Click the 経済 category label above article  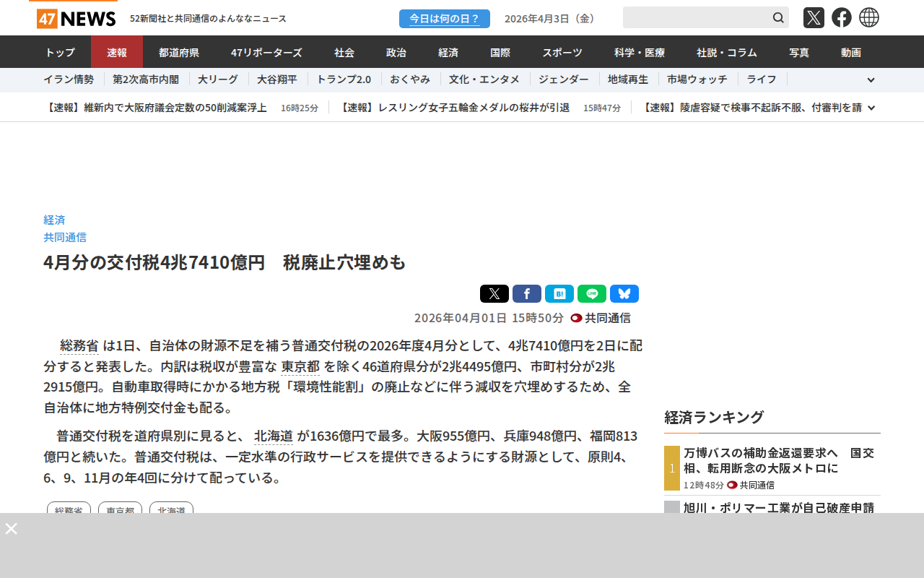pyautogui.click(x=54, y=220)
